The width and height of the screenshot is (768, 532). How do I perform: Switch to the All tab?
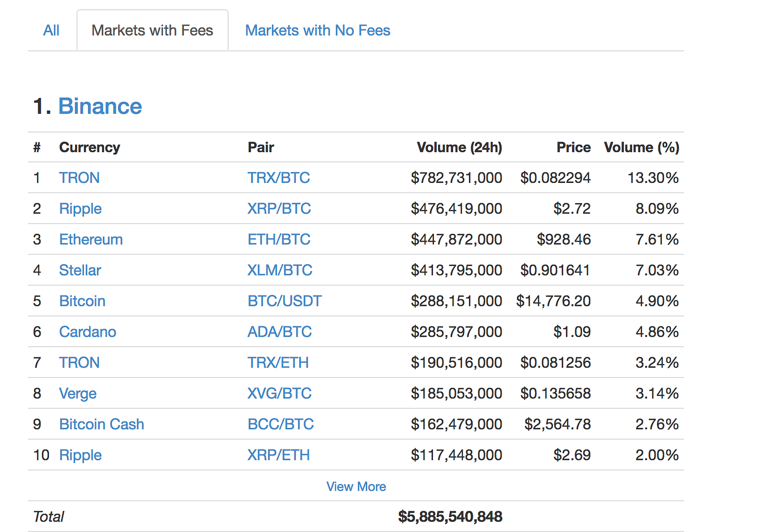click(51, 30)
